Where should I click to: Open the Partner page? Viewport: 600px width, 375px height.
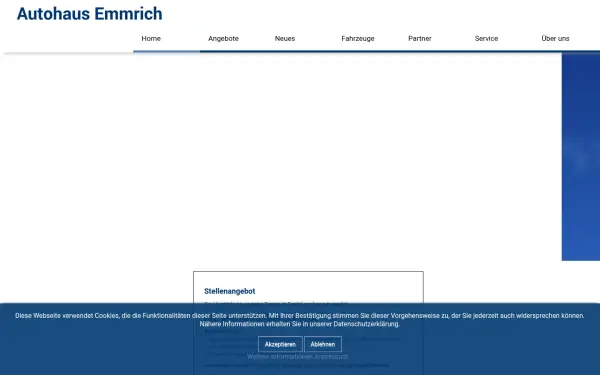(420, 39)
